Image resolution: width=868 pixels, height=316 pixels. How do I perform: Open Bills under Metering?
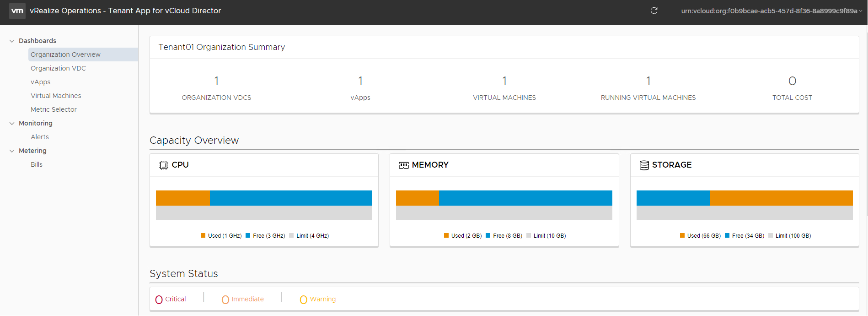click(37, 164)
